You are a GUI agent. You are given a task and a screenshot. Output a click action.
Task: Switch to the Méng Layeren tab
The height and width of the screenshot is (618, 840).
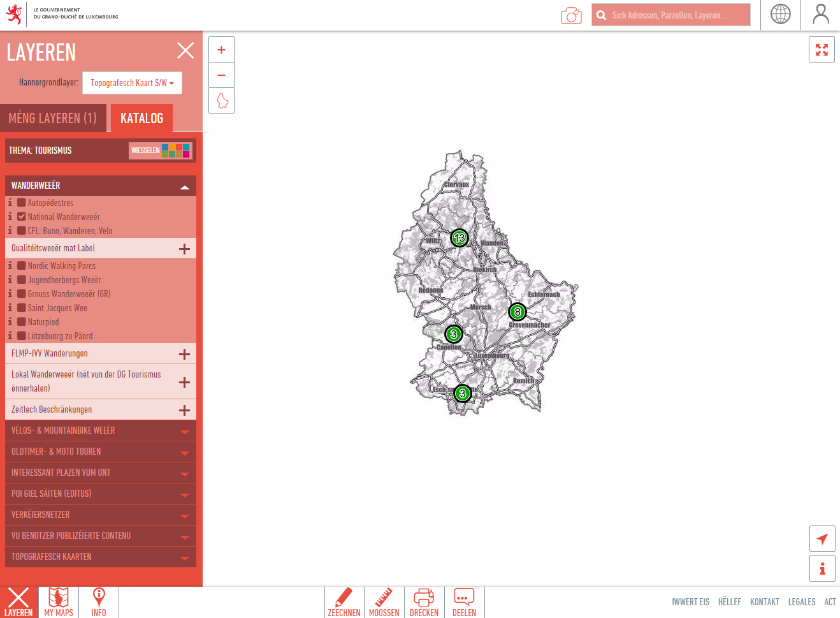point(53,118)
